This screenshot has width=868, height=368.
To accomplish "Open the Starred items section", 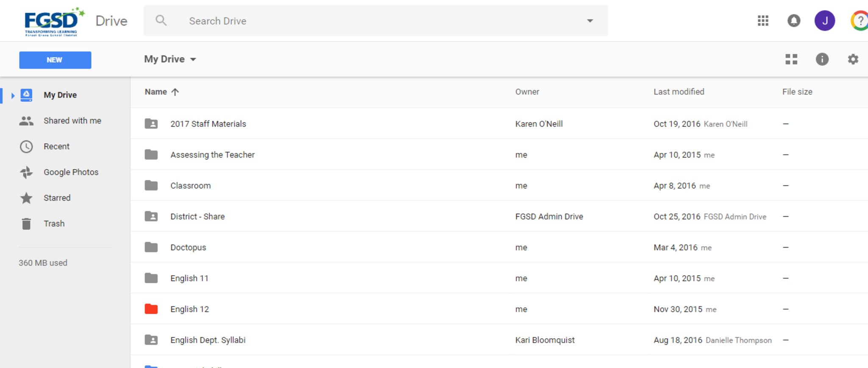I will click(57, 198).
